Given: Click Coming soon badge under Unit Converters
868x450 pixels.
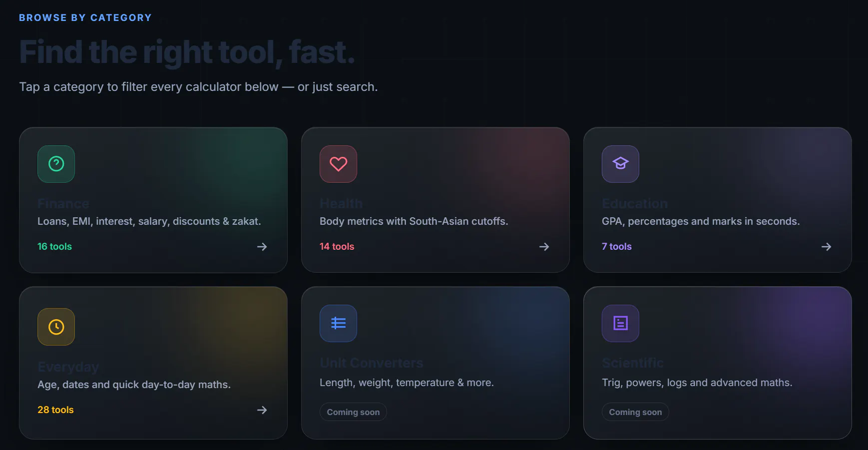Looking at the screenshot, I should pyautogui.click(x=353, y=412).
